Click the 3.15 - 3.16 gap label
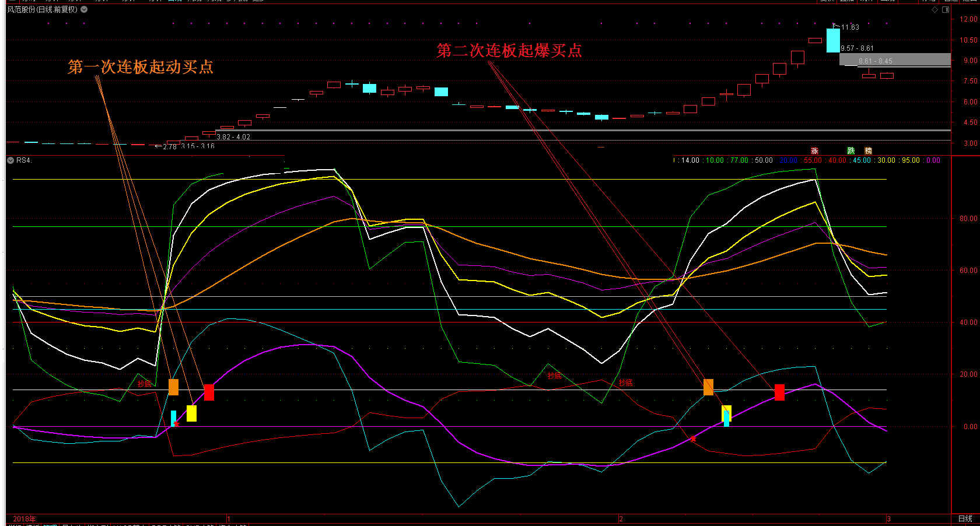Viewport: 980px width, 526px height. (x=198, y=146)
